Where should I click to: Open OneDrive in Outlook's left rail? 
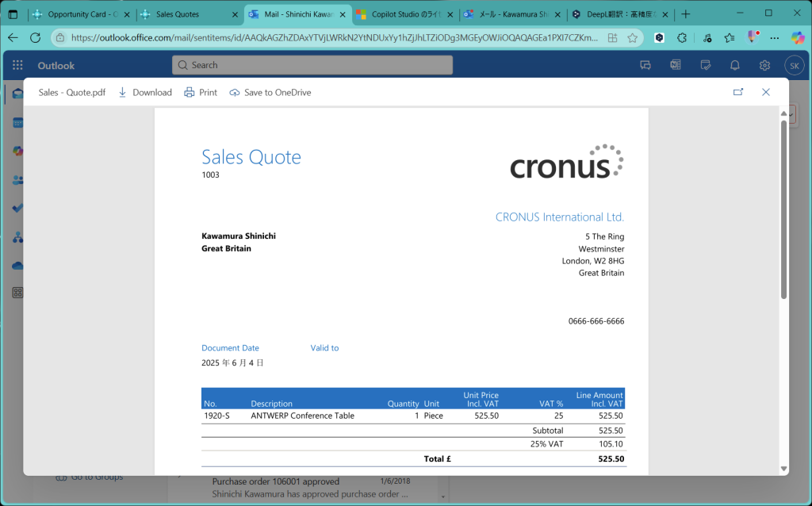(17, 266)
